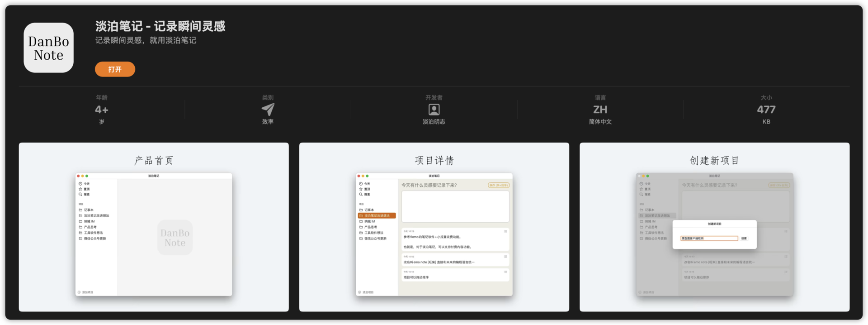The width and height of the screenshot is (868, 325).
Task: Open the 创建新项目 screenshot preview
Action: tap(714, 227)
